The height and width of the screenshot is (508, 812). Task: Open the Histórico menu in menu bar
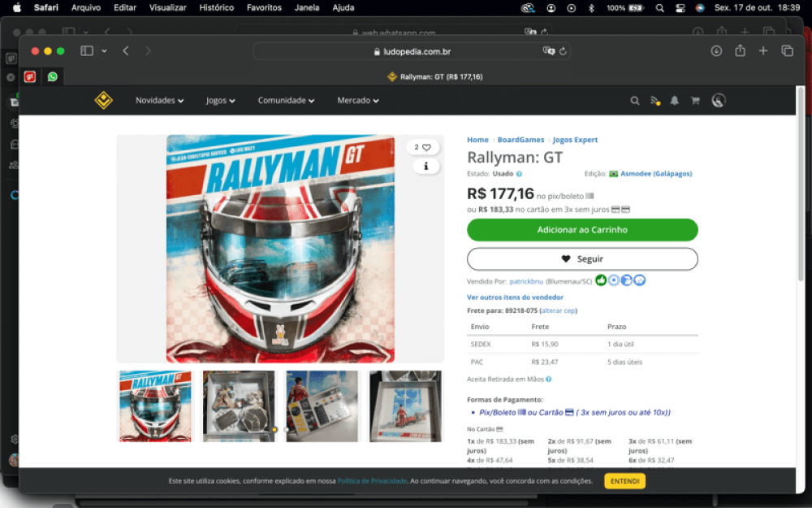pyautogui.click(x=216, y=7)
